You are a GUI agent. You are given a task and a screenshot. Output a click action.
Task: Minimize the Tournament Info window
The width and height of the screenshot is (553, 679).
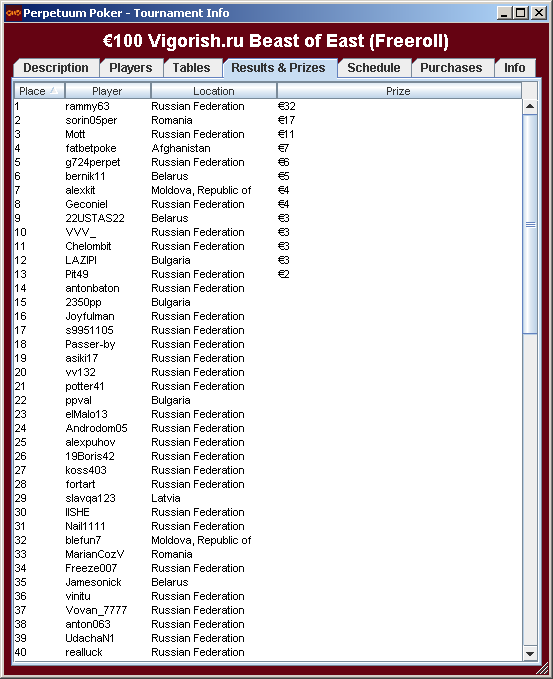coord(503,13)
